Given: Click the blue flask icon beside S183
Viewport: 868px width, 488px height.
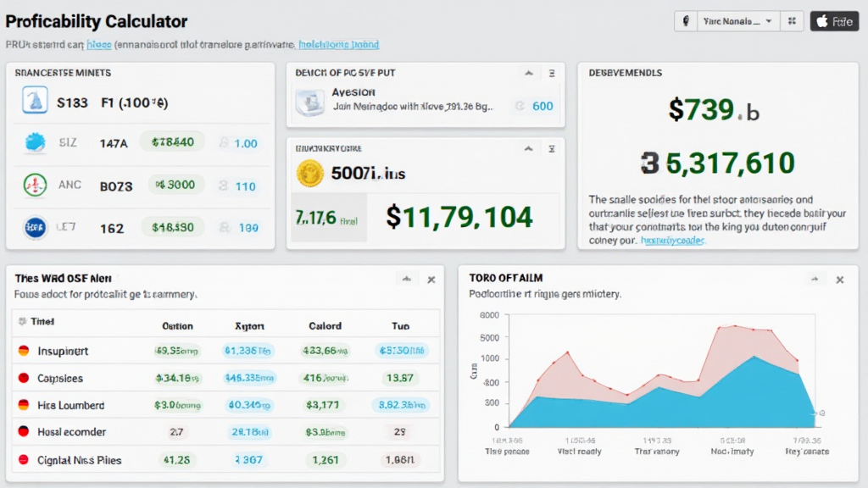Looking at the screenshot, I should coord(33,103).
